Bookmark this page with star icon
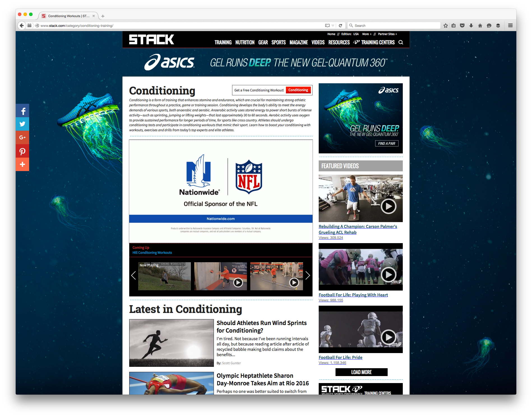Viewport: 532px width, 417px height. [x=446, y=26]
